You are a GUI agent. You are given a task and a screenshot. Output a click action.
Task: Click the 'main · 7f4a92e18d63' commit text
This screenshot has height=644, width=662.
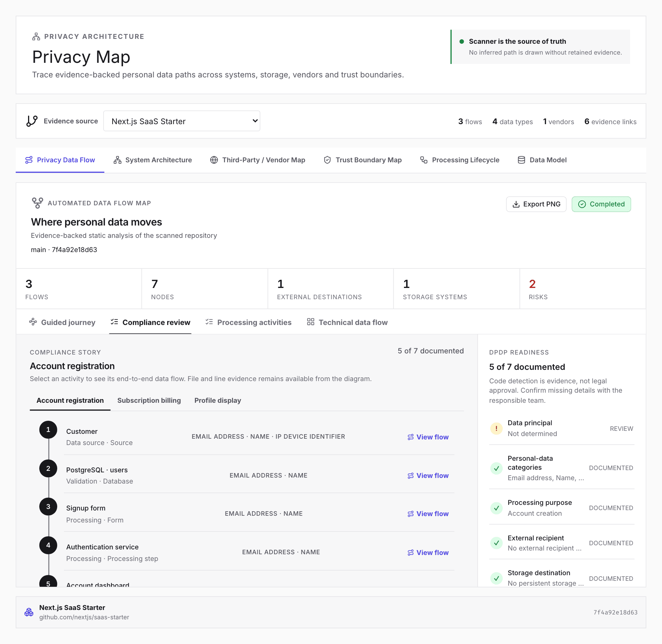pyautogui.click(x=64, y=250)
